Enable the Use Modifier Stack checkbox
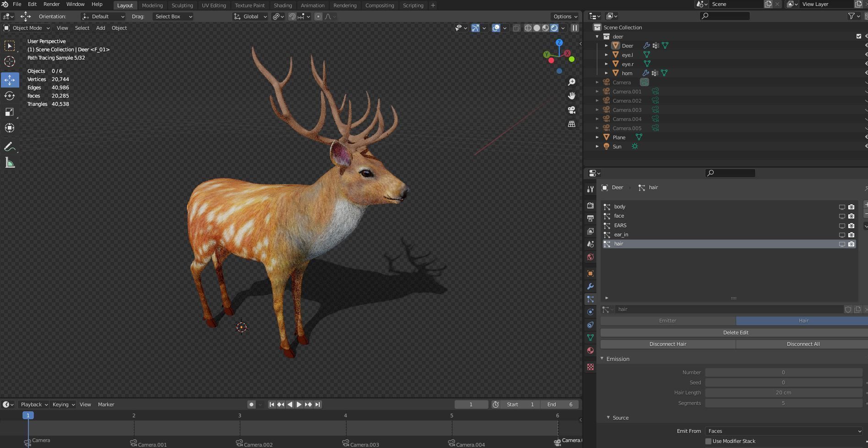Viewport: 868px width, 448px height. coord(708,441)
